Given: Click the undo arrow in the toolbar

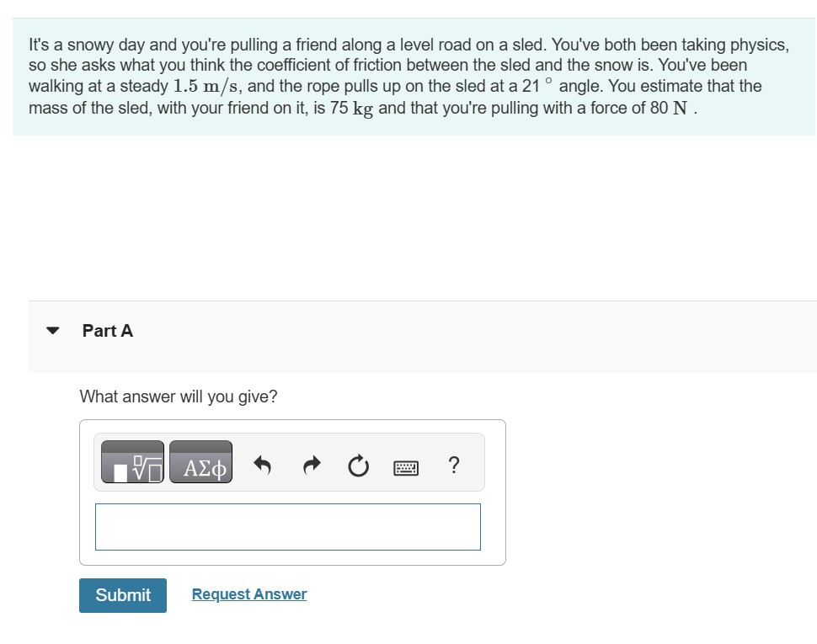Looking at the screenshot, I should click(x=262, y=464).
